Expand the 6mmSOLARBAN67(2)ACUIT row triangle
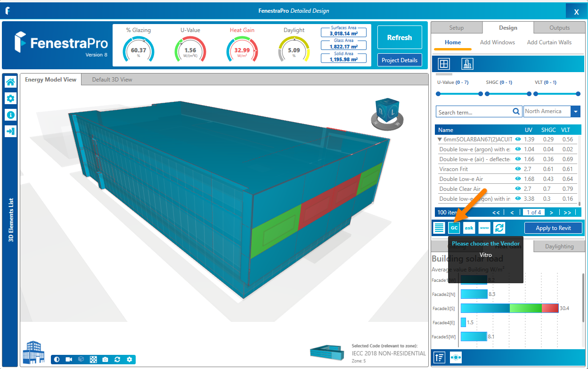This screenshot has height=369, width=588. pyautogui.click(x=440, y=139)
